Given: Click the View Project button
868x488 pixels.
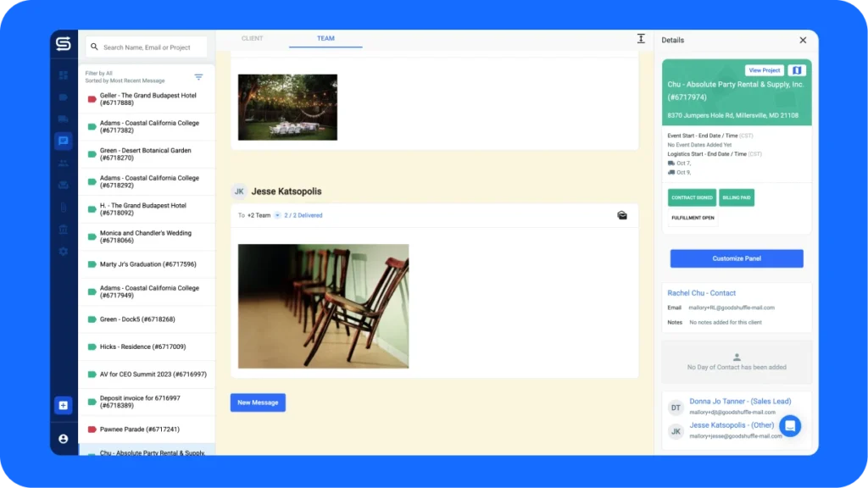Looking at the screenshot, I should (764, 69).
